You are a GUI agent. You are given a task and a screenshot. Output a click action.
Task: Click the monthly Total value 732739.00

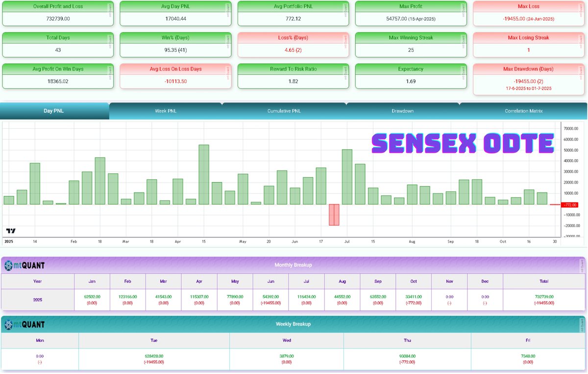pyautogui.click(x=544, y=297)
